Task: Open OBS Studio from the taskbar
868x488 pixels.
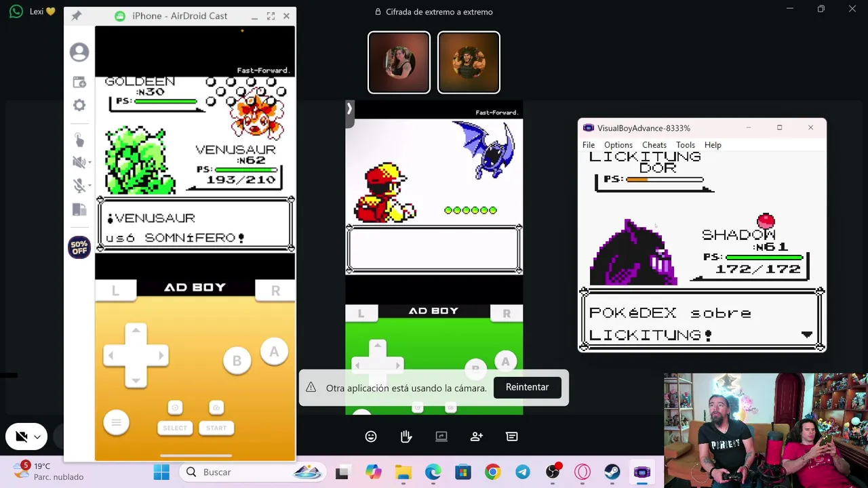Action: coord(553,472)
